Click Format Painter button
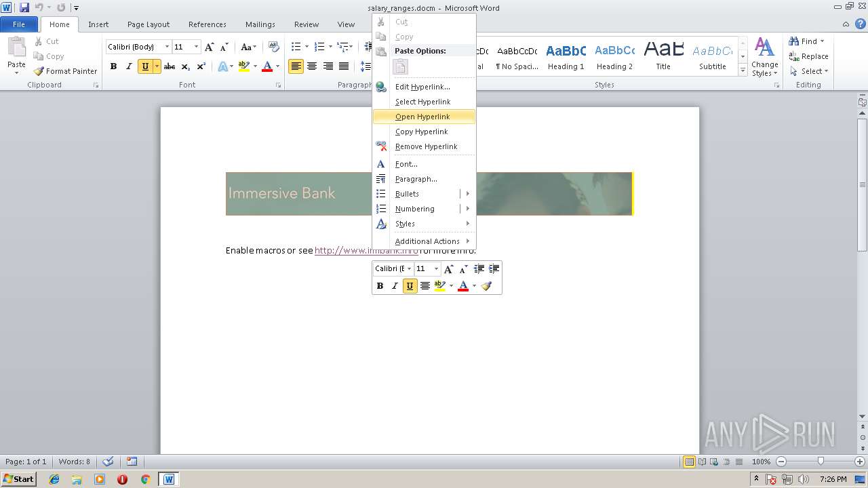The width and height of the screenshot is (868, 488). point(66,71)
